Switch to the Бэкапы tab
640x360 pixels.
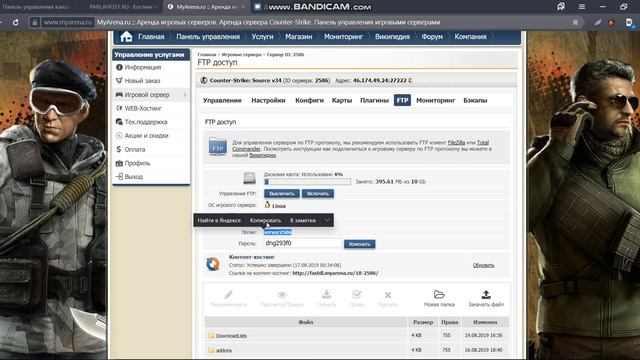(475, 100)
